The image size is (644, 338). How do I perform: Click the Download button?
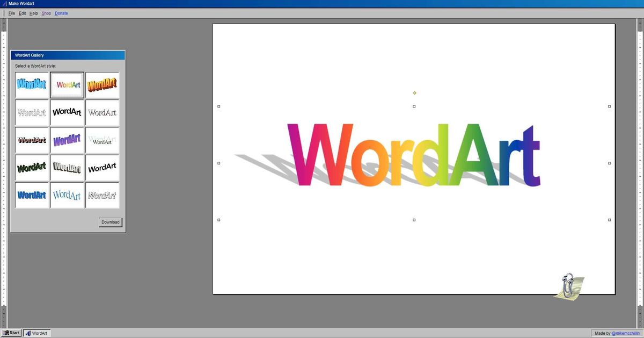[111, 222]
